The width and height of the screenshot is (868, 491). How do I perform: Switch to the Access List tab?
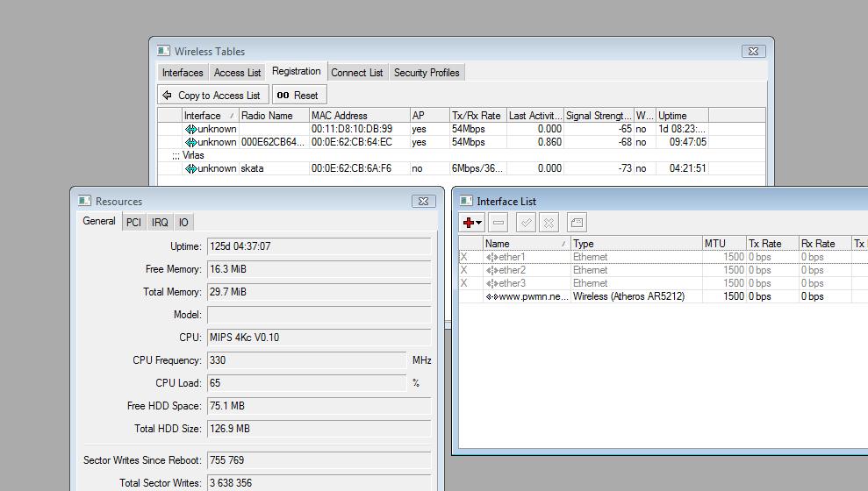pos(237,73)
